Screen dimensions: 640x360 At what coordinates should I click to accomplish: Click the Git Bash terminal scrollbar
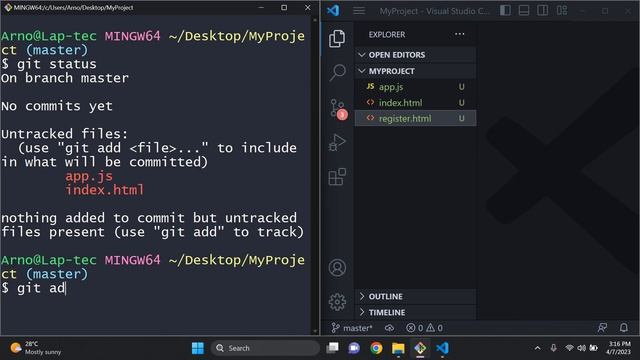[315, 175]
